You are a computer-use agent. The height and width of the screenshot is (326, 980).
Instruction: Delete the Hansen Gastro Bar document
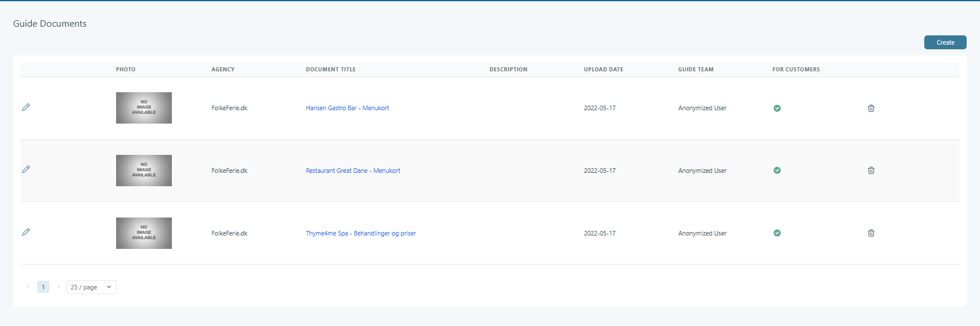point(871,108)
